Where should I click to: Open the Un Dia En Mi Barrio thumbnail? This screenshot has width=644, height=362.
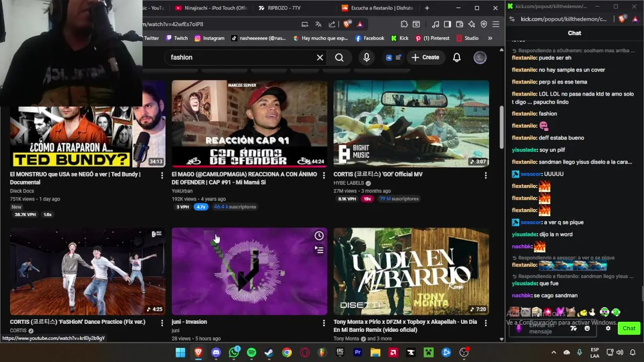411,271
